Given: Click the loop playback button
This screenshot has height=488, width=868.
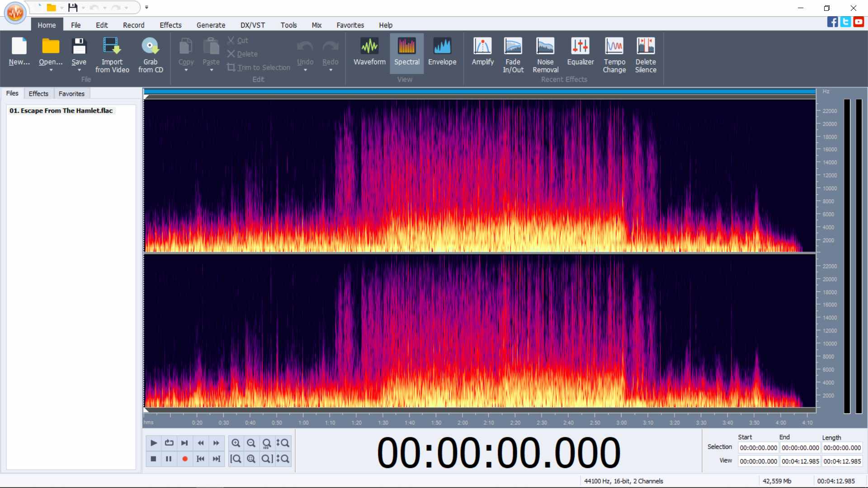Looking at the screenshot, I should (x=169, y=443).
